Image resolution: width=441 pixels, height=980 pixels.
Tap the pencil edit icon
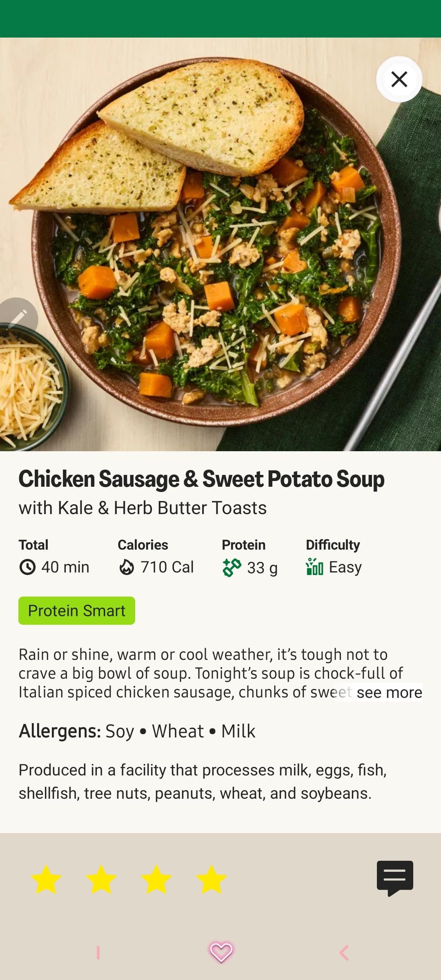18,318
